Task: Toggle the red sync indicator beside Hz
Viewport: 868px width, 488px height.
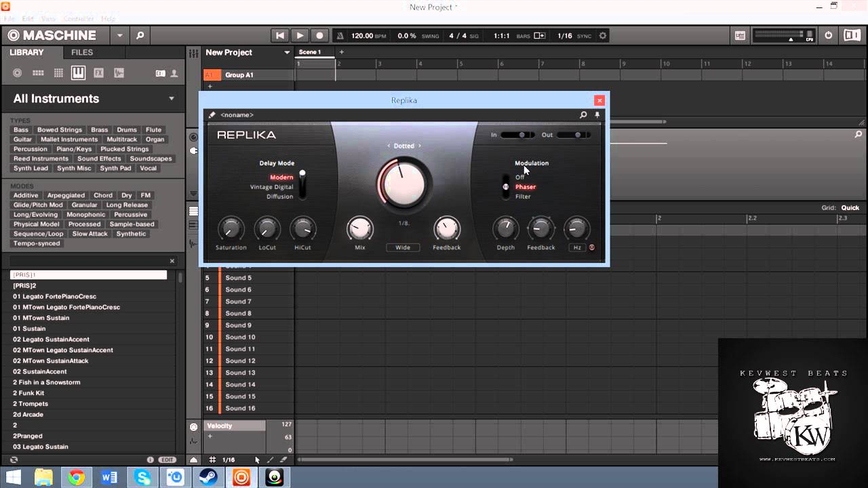Action: tap(592, 247)
